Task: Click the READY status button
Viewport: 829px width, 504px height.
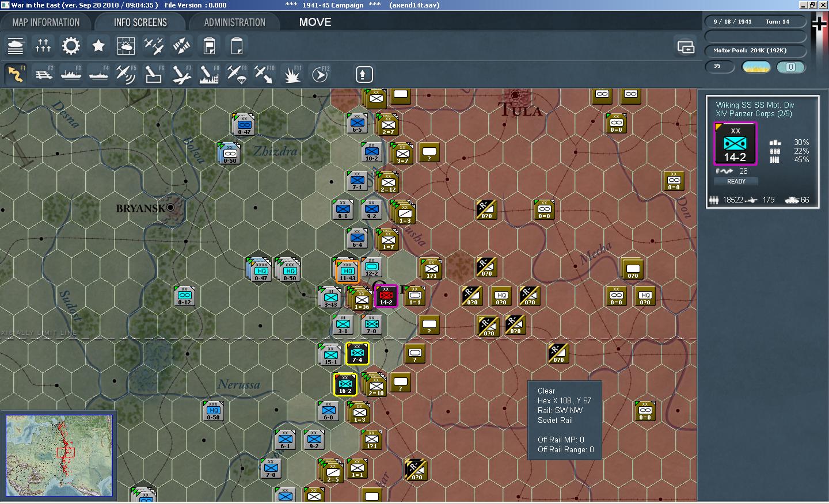Action: (x=736, y=181)
